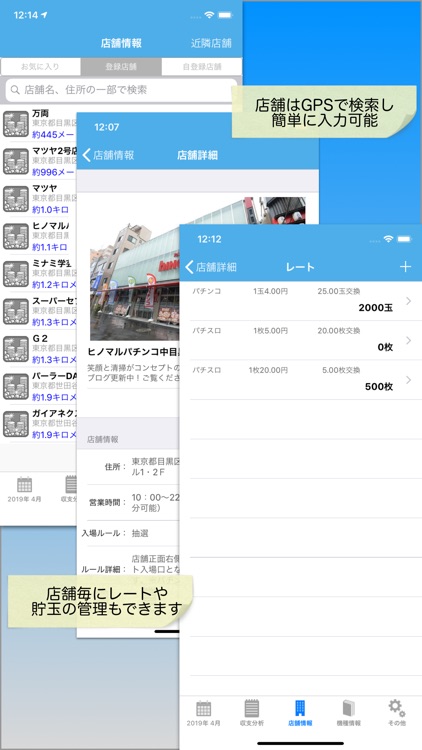Open store icon for ヒノマル
This screenshot has width=422, height=750.
tap(16, 236)
